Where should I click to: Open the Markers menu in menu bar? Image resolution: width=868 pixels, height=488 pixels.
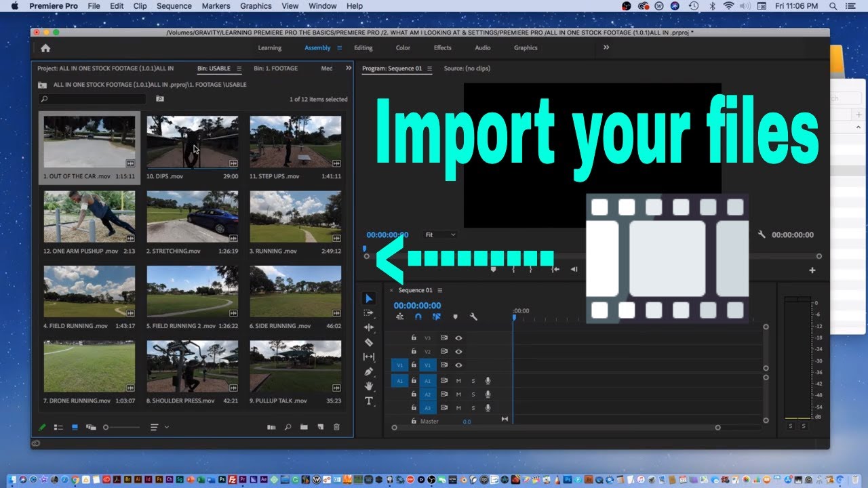coord(216,6)
